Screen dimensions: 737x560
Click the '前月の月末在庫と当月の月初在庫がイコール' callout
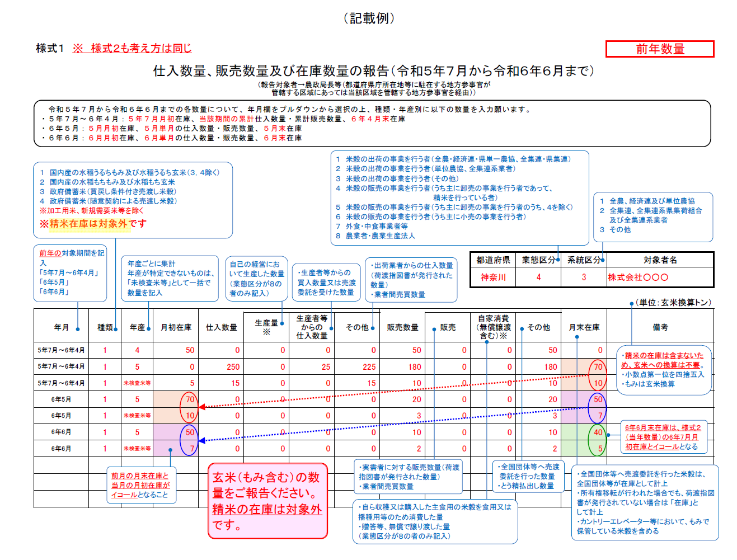141,485
